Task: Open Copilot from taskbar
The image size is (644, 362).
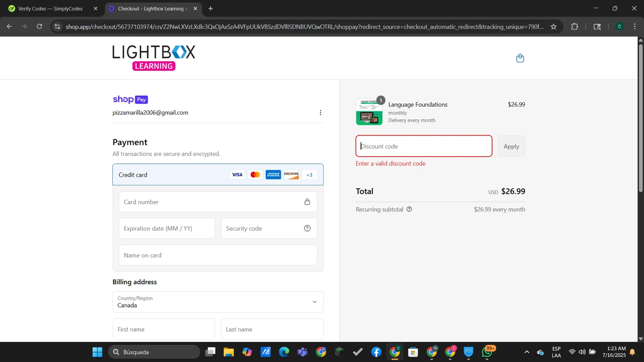Action: [x=247, y=352]
